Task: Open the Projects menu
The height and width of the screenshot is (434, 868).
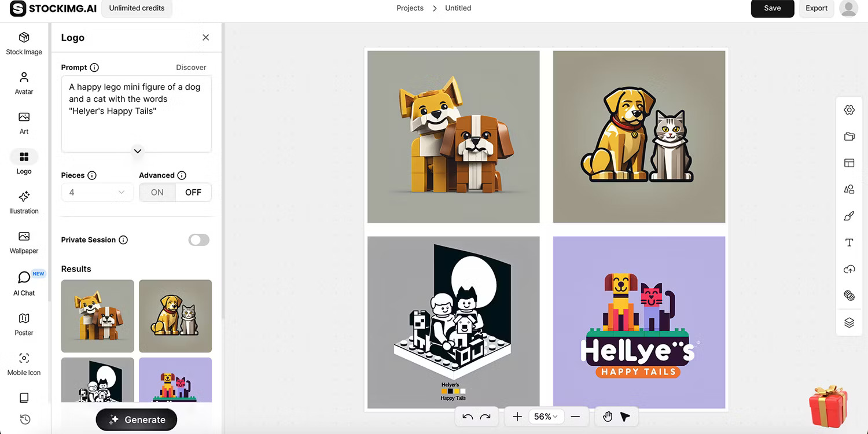Action: point(410,8)
